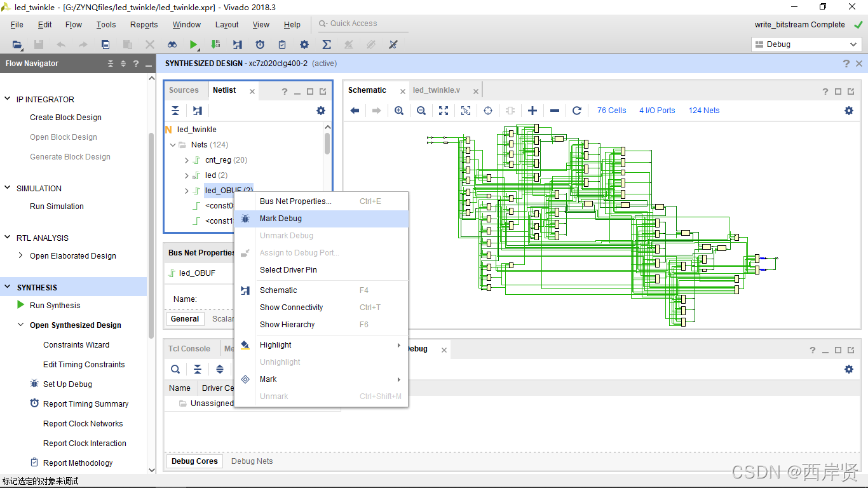Open the Reports menu
Image resolution: width=868 pixels, height=488 pixels.
pos(144,25)
